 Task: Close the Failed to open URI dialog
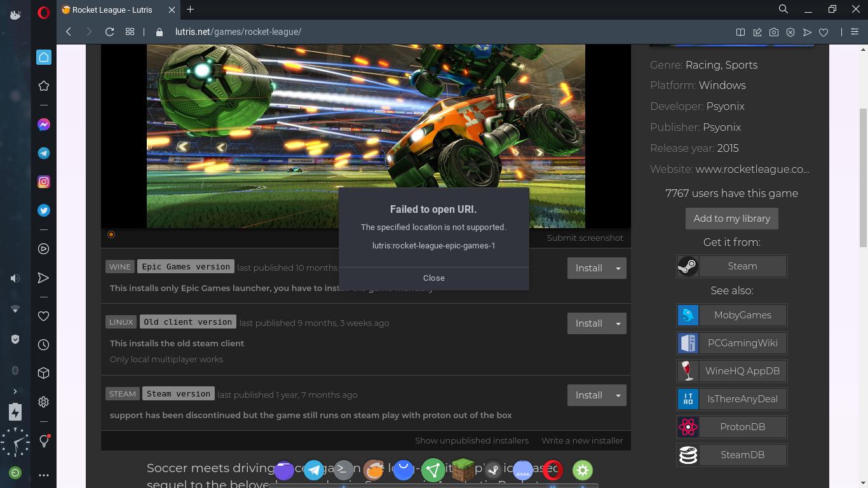tap(434, 278)
